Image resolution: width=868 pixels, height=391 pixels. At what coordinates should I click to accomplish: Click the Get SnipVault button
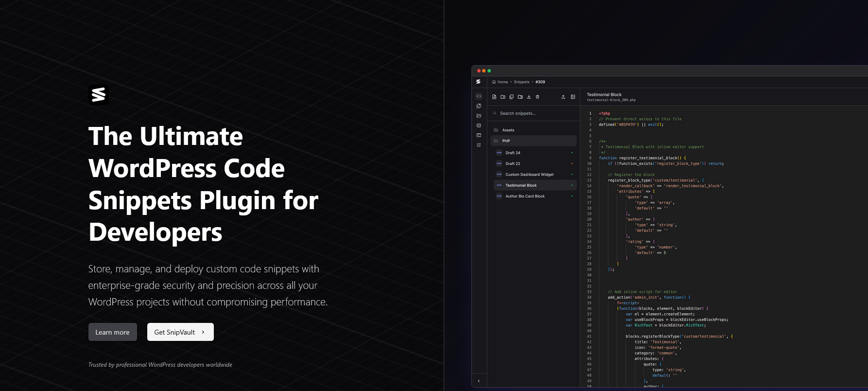point(180,332)
